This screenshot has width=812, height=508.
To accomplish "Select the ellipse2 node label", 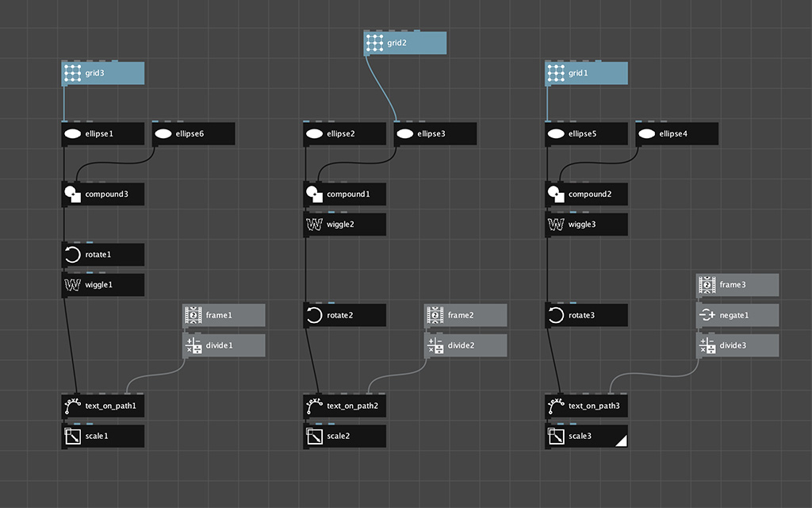I will [341, 133].
